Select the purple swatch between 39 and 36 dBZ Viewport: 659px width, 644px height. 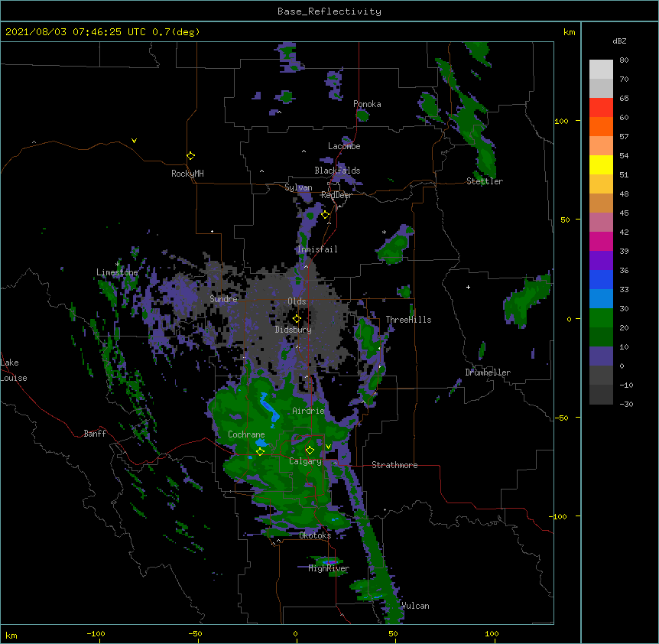pos(601,261)
